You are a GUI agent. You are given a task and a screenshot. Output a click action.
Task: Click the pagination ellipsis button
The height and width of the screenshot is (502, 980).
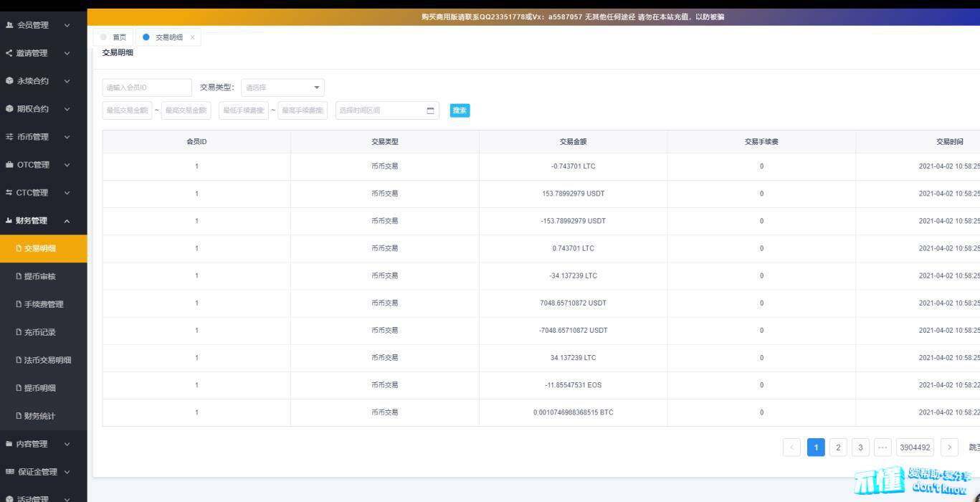click(883, 447)
